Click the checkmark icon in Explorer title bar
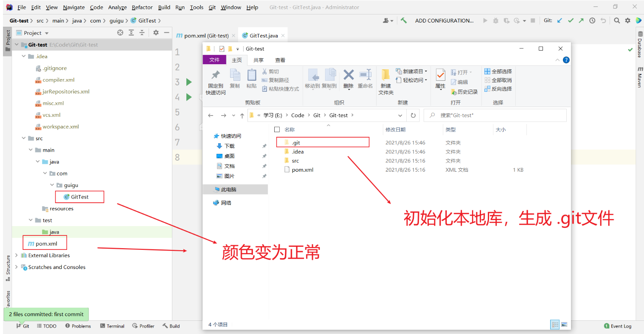The image size is (644, 334). pyautogui.click(x=222, y=49)
